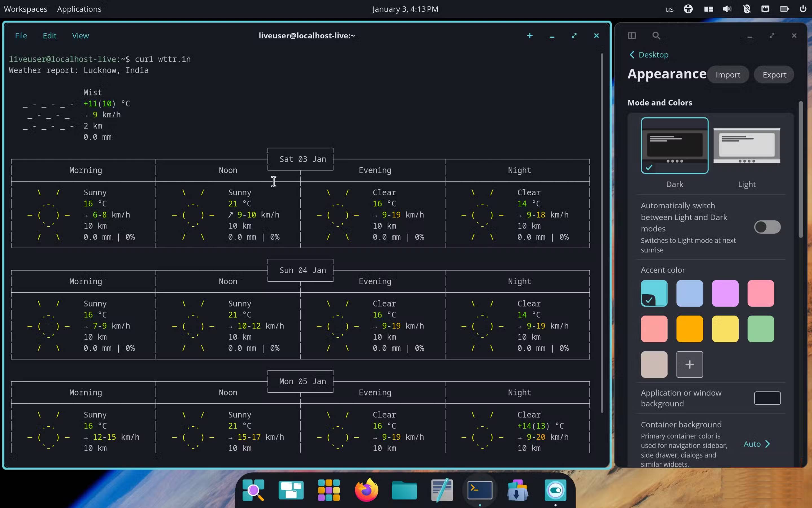Viewport: 812px width, 508px height.
Task: Click the power icon in the top bar
Action: 803,9
